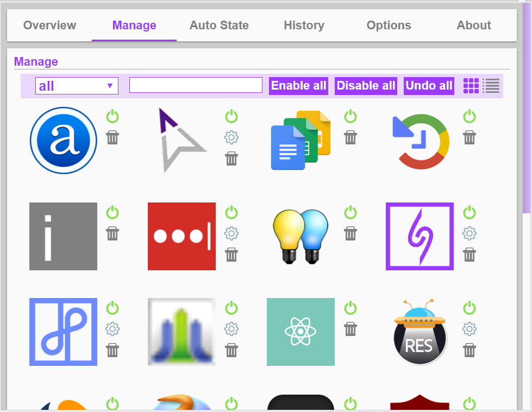Image resolution: width=532 pixels, height=412 pixels.
Task: Delete the purple lightning square extension
Action: coord(470,255)
